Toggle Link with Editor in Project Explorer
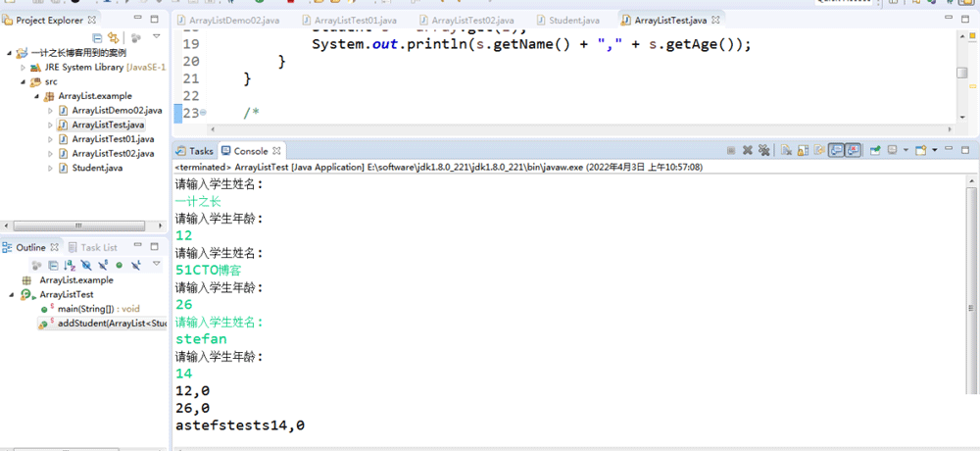This screenshot has width=980, height=451. tap(113, 38)
